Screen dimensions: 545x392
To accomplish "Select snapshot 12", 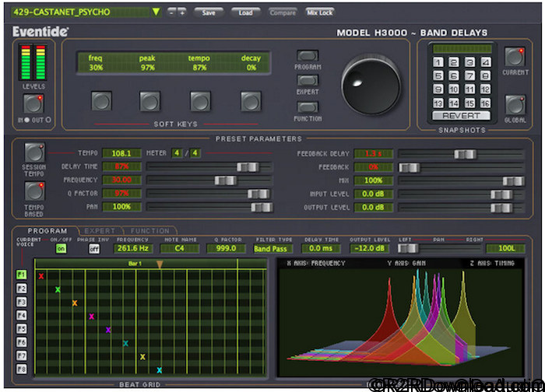I will [x=486, y=89].
